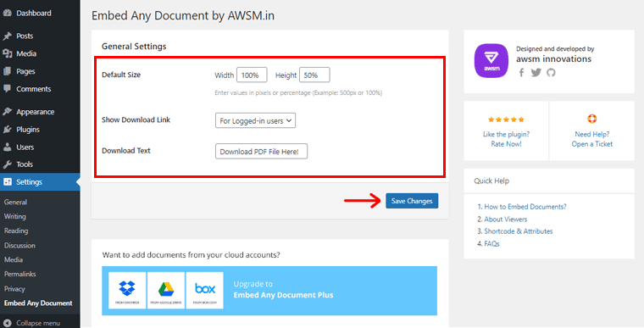Click the Dashboard gauge icon
644x328 pixels.
coord(7,14)
